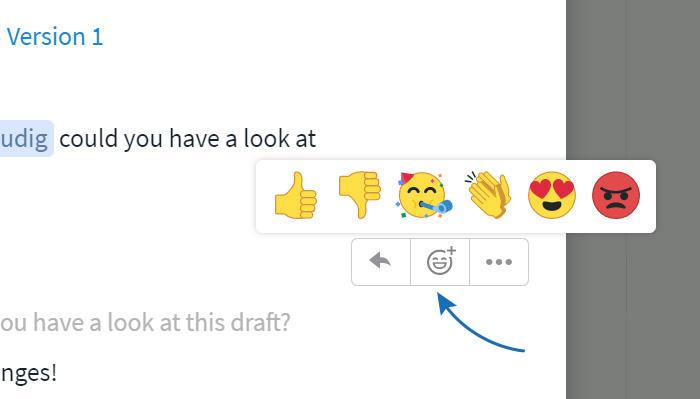This screenshot has height=399, width=700.
Task: Toggle the add reaction smiley button
Action: pos(440,262)
